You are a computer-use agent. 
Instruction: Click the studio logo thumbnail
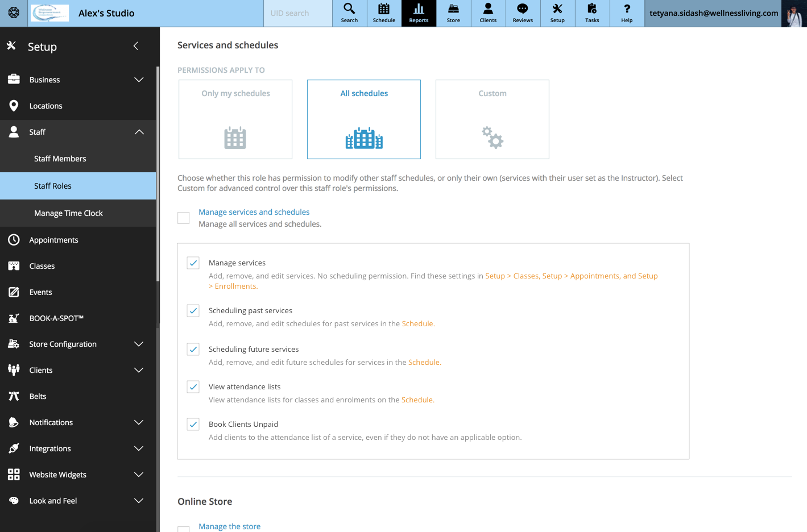pyautogui.click(x=49, y=13)
